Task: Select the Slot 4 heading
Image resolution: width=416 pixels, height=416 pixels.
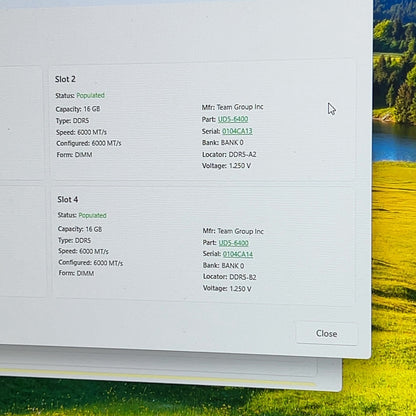Action: click(x=68, y=199)
